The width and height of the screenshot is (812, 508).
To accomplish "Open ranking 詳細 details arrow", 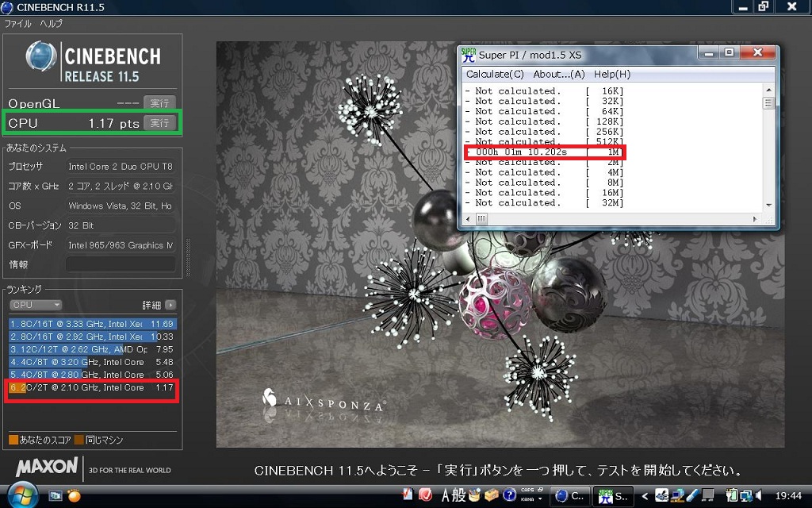I will [170, 305].
